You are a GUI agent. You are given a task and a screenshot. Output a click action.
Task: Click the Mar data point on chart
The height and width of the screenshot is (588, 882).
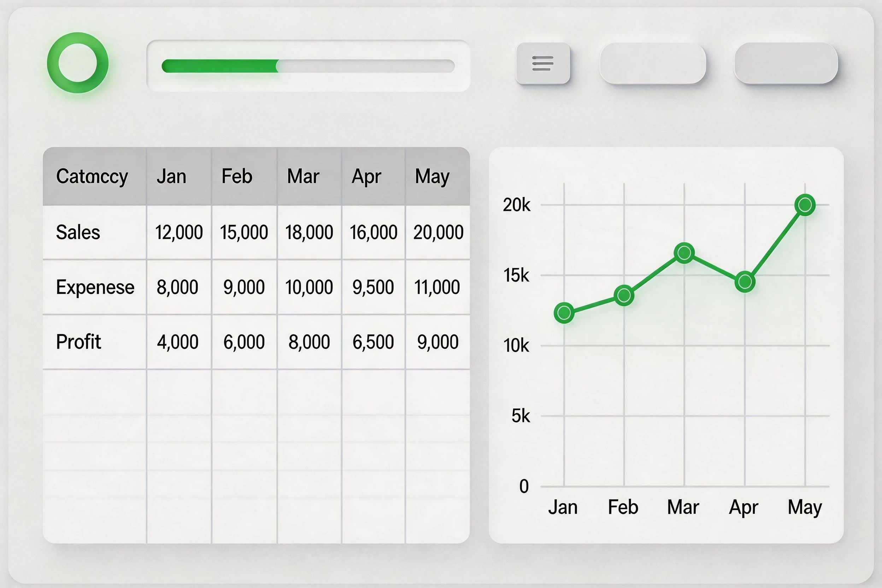click(684, 253)
